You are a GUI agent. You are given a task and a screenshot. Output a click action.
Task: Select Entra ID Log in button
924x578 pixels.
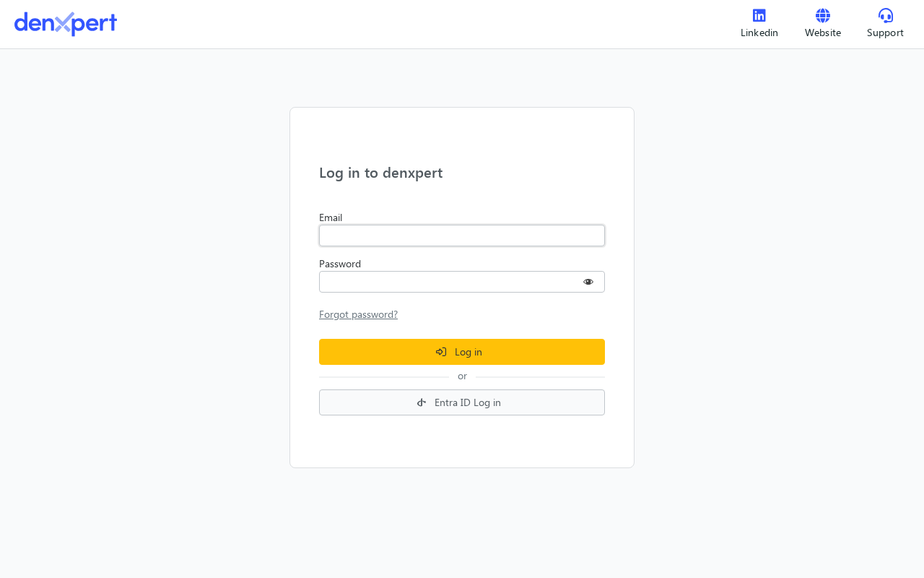pyautogui.click(x=462, y=402)
